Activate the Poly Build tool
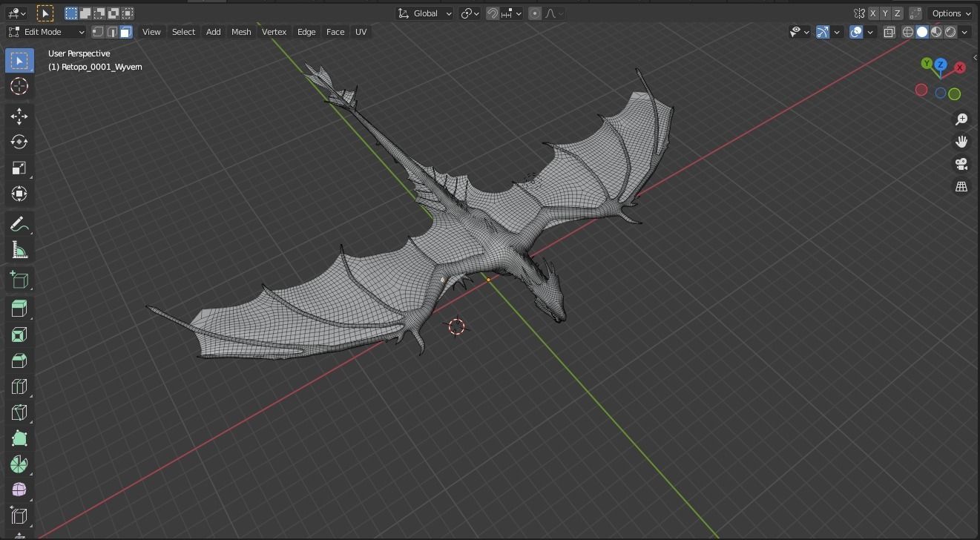Image resolution: width=980 pixels, height=540 pixels. point(19,438)
